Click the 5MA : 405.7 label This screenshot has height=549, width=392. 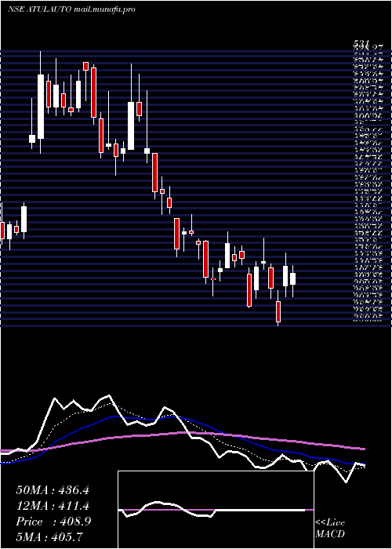[x=49, y=537]
